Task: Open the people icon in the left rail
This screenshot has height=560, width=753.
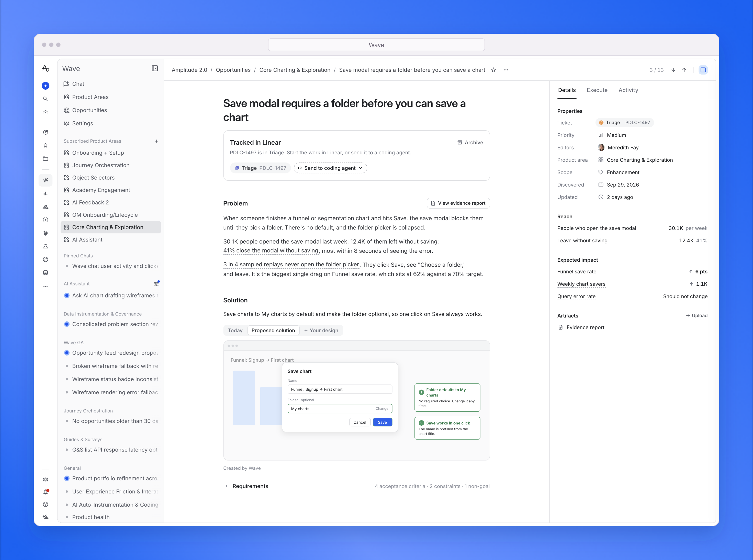Action: (45, 207)
